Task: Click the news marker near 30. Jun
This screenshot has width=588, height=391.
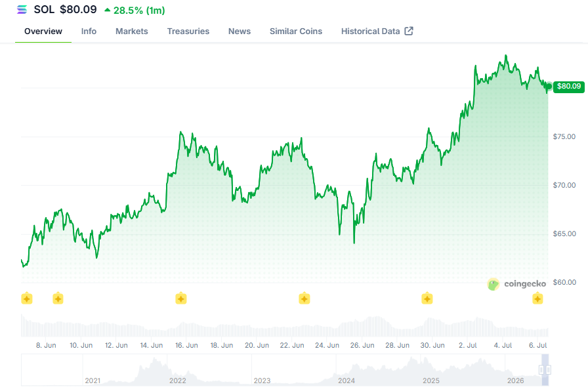Action: [427, 298]
